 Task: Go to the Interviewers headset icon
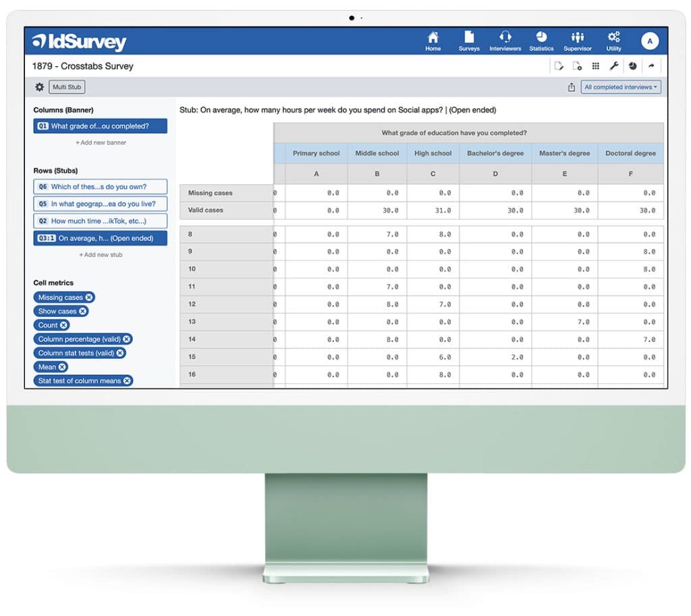(x=505, y=40)
